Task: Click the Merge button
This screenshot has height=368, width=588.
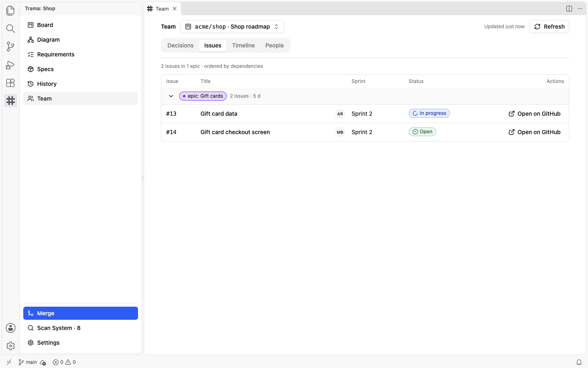Action: [x=81, y=313]
